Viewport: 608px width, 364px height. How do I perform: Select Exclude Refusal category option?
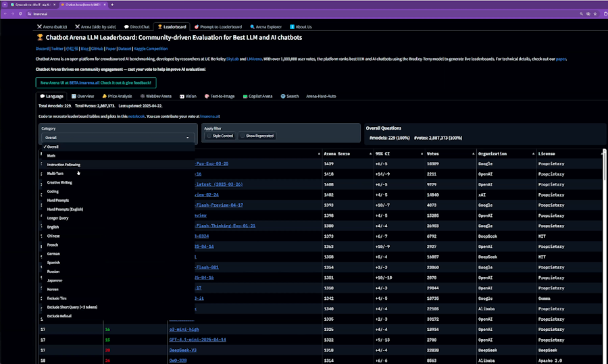click(118, 316)
